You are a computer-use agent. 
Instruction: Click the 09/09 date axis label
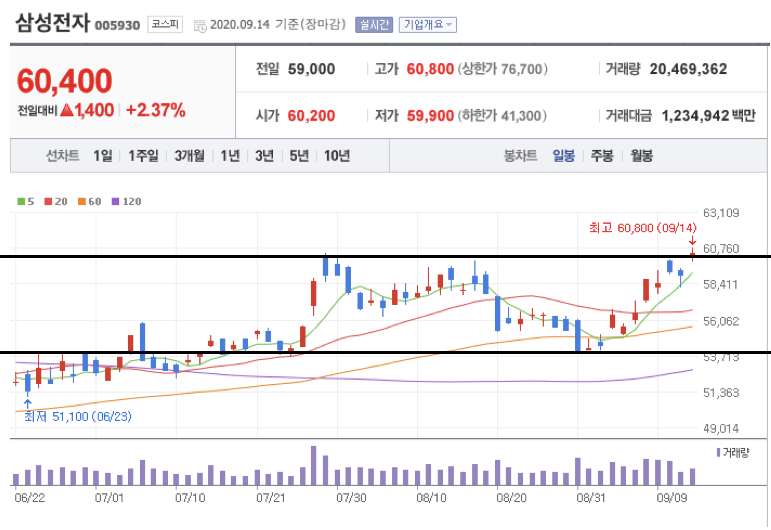(x=672, y=498)
